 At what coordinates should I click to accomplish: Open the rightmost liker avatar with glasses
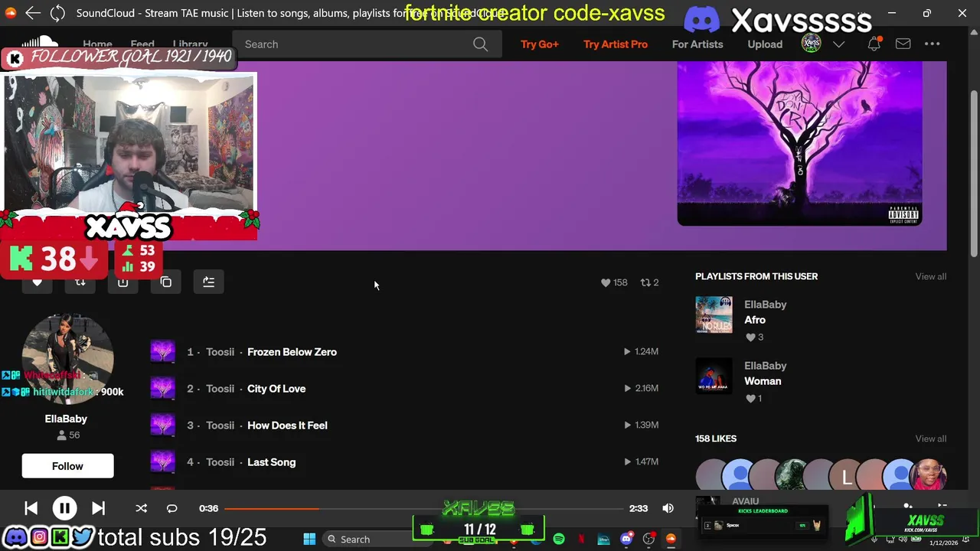929,475
